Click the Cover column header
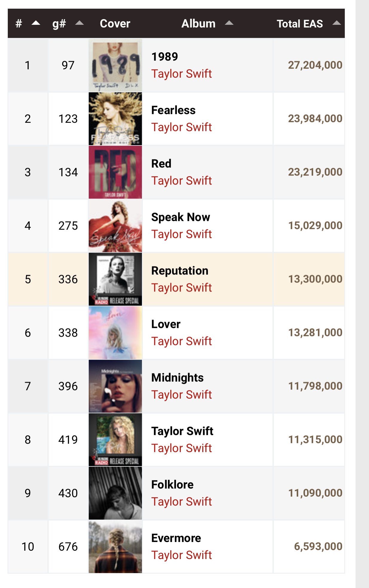The image size is (369, 588). coord(115,24)
